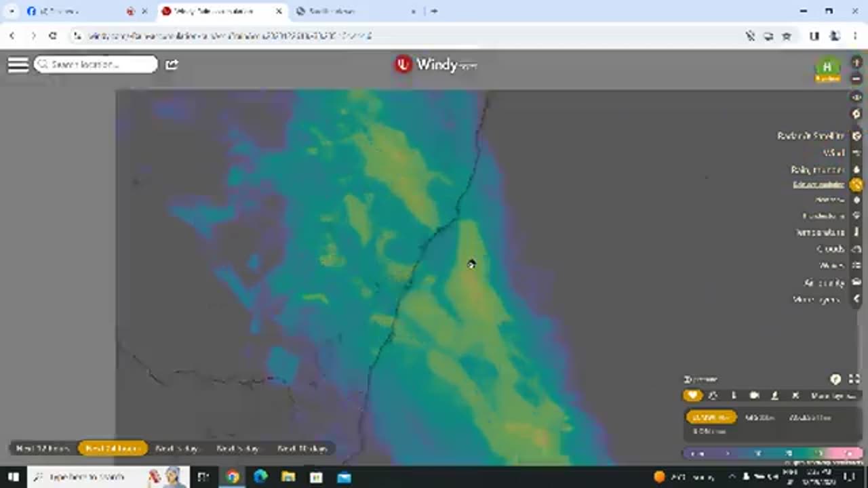This screenshot has width=868, height=488.
Task: Go back using the browser back arrow
Action: click(x=12, y=35)
